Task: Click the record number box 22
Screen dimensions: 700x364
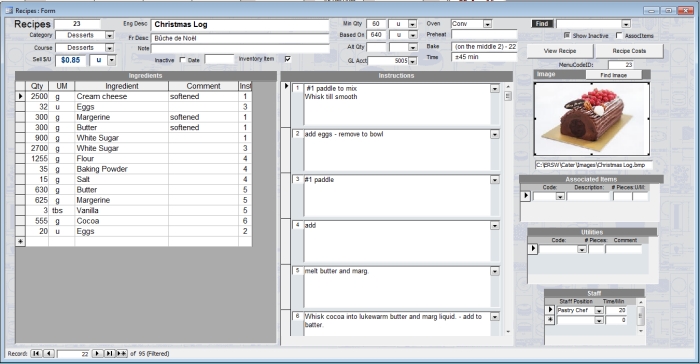Action: [73, 353]
